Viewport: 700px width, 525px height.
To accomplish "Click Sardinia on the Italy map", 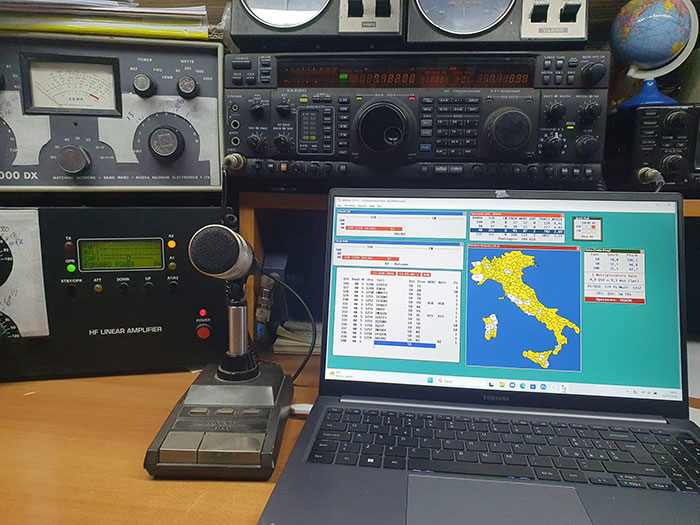I will (x=489, y=325).
